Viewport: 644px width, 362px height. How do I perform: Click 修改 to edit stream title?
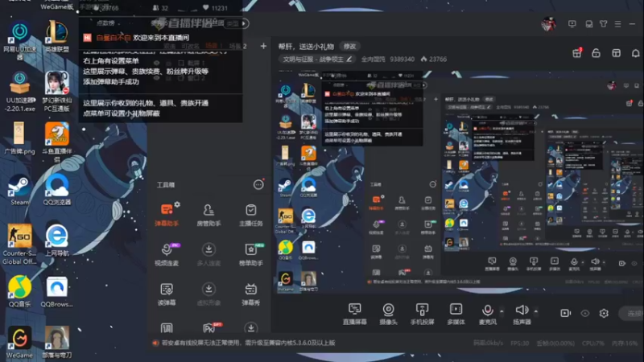click(x=349, y=47)
